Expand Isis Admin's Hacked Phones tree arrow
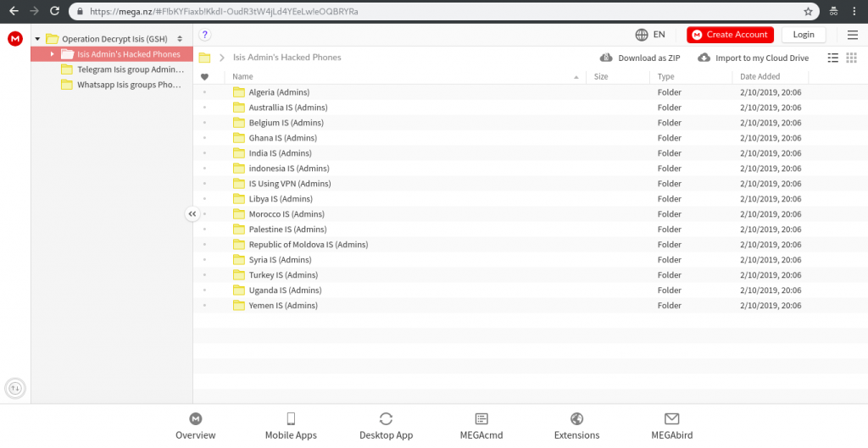The width and height of the screenshot is (868, 448). [52, 54]
